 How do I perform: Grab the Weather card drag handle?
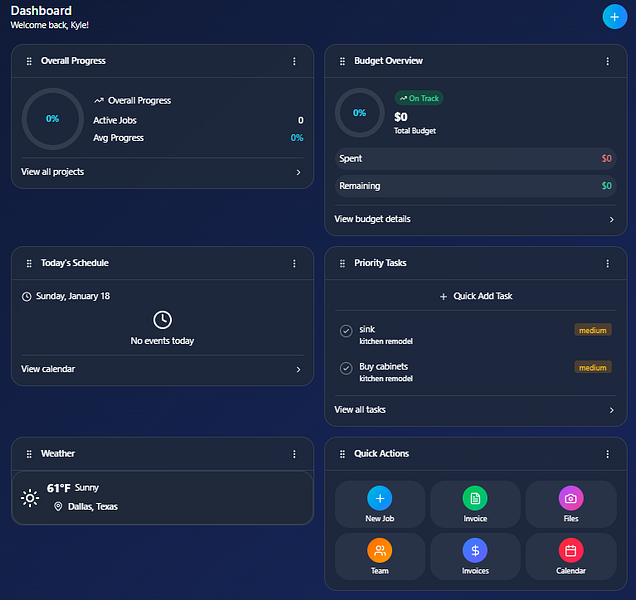pos(29,454)
